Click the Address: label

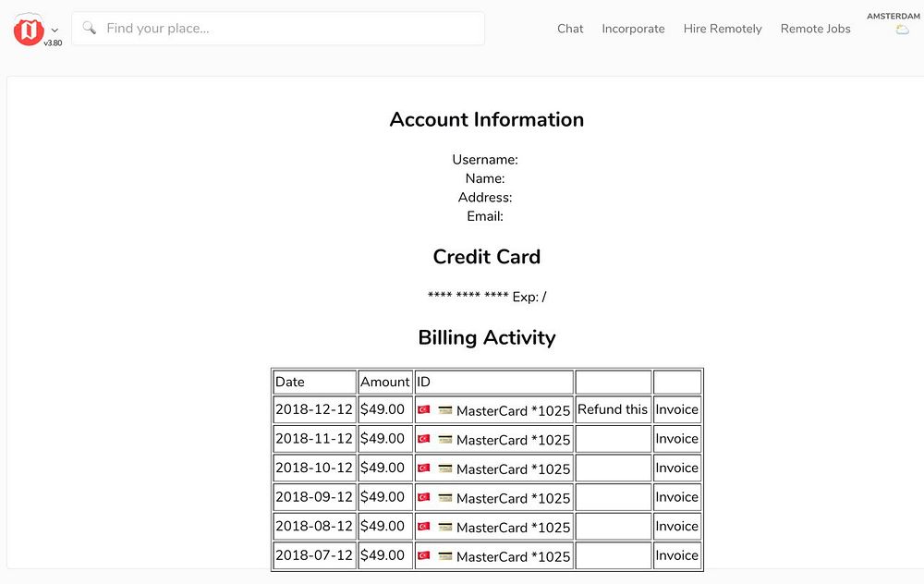pos(485,198)
